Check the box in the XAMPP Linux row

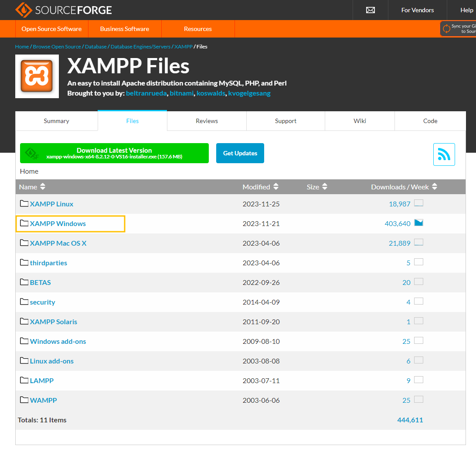click(418, 202)
